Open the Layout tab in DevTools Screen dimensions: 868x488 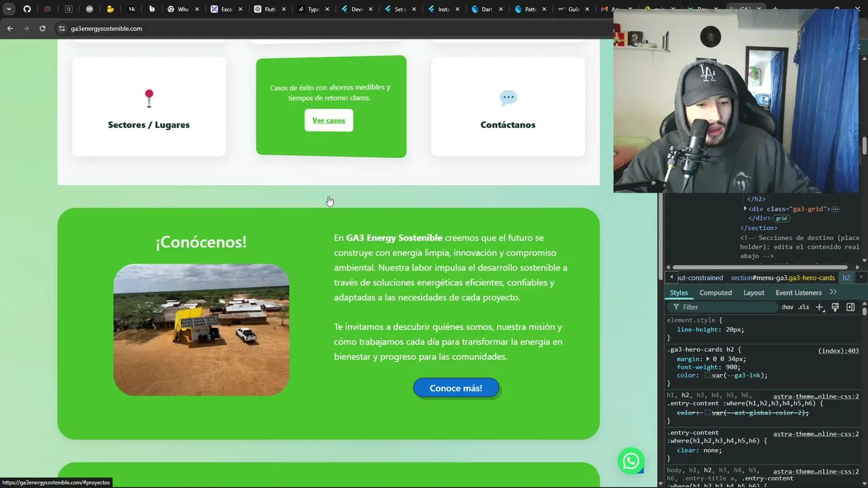[x=753, y=293]
